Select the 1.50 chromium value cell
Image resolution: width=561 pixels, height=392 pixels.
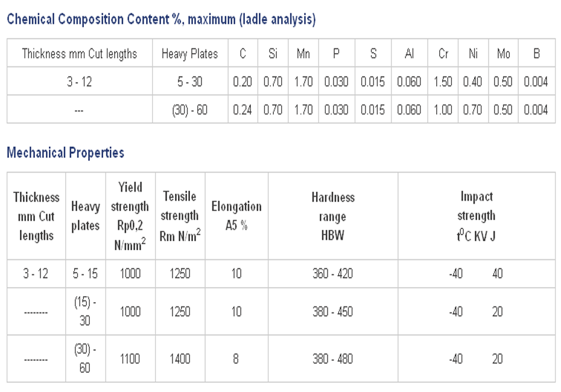[443, 81]
